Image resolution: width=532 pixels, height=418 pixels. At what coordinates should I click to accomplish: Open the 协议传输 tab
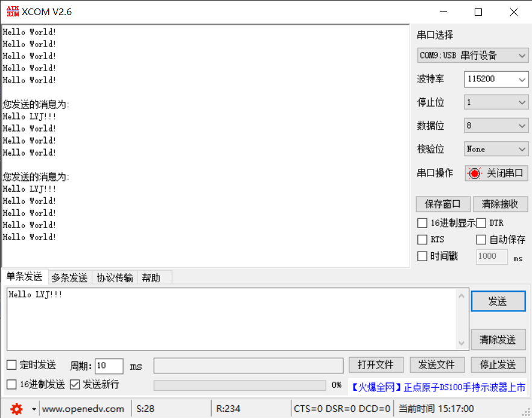[x=115, y=277]
